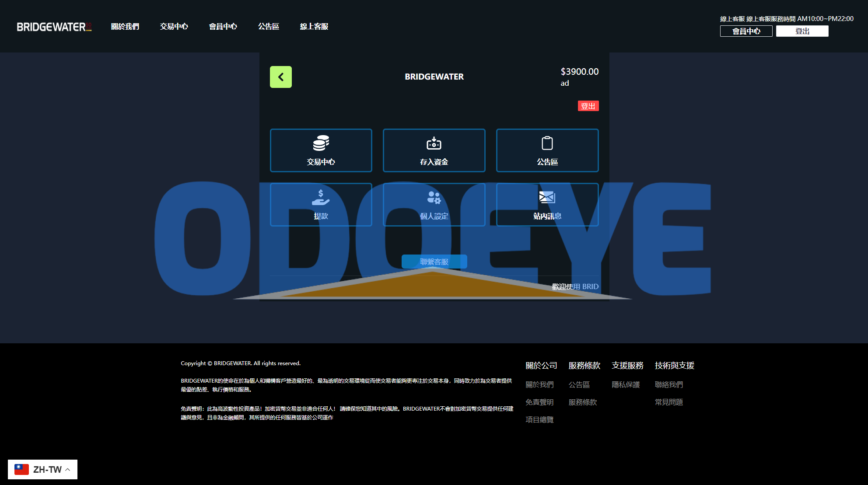Click the green back arrow button

pos(280,77)
